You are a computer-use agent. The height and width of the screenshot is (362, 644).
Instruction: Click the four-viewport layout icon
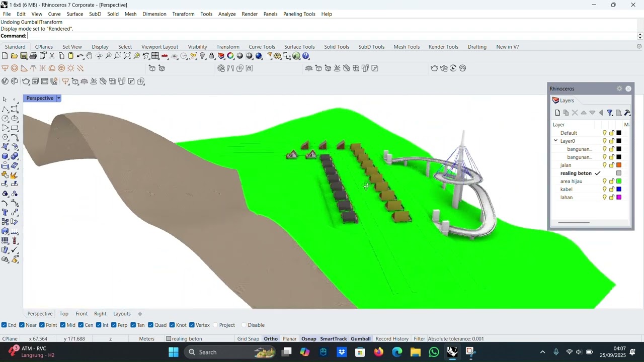(155, 56)
